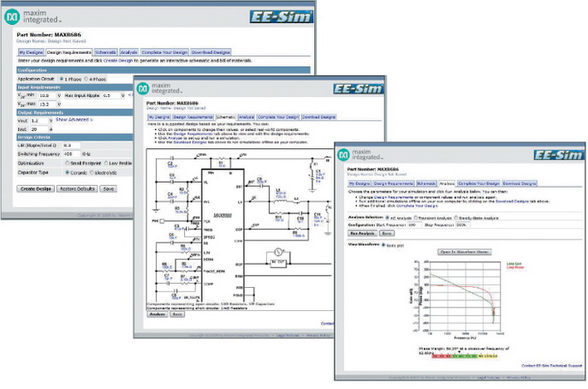Open Schematic tab in Analysis window

426,183
